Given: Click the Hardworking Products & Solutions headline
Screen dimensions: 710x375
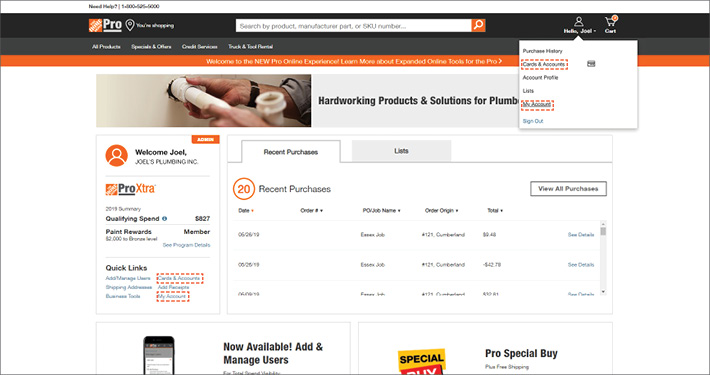Looking at the screenshot, I should (x=419, y=101).
